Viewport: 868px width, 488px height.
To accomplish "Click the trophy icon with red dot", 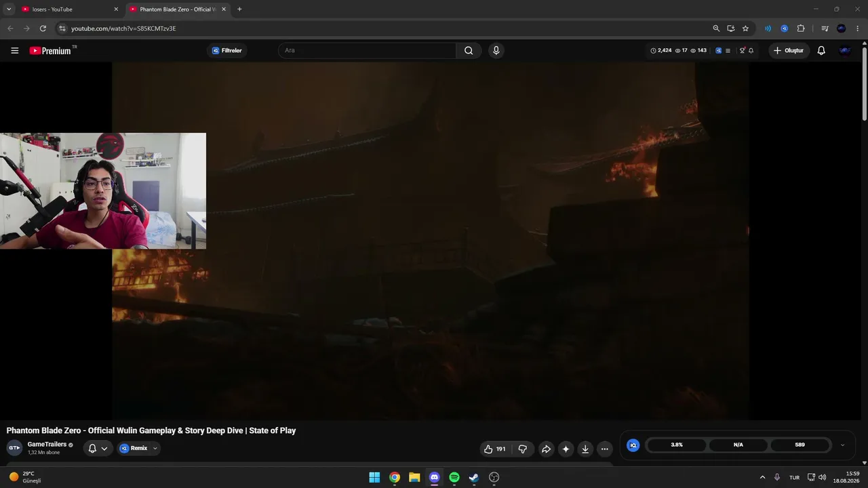I will pyautogui.click(x=742, y=51).
